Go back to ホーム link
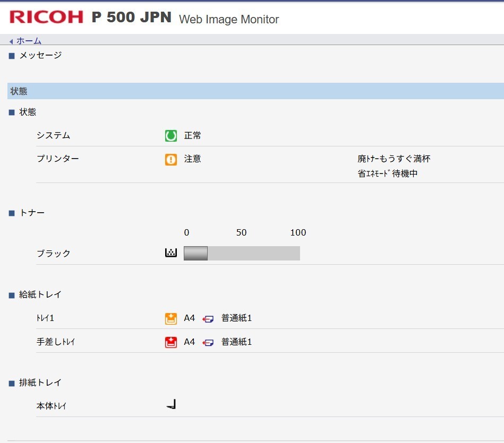Screen dimensions: 504x443 point(29,41)
